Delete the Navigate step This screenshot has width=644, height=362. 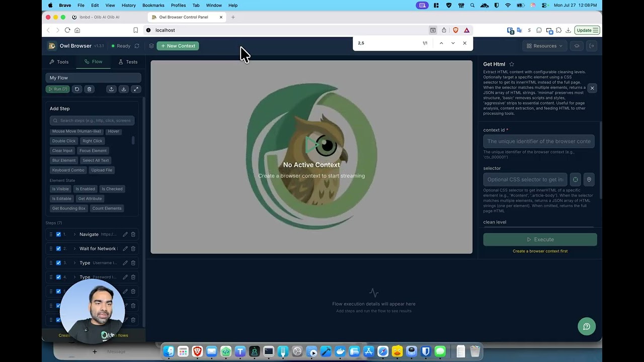click(x=133, y=234)
